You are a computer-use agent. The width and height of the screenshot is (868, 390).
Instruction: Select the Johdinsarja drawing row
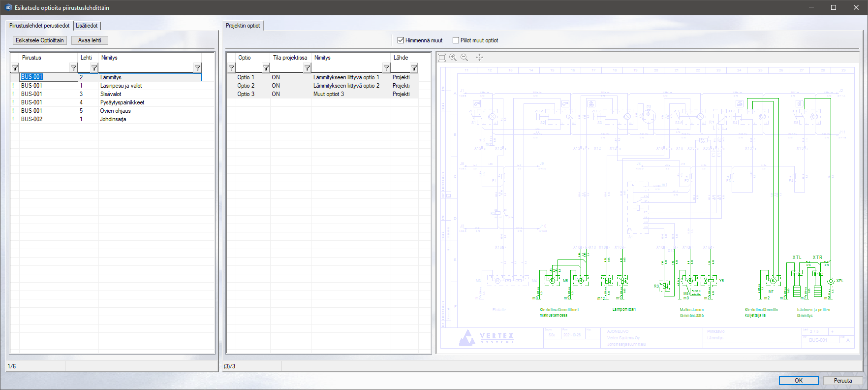coord(113,119)
